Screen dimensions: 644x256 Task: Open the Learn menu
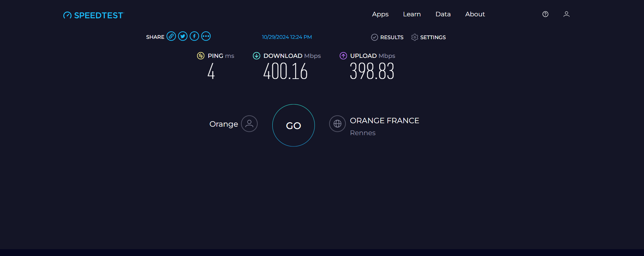coord(412,14)
